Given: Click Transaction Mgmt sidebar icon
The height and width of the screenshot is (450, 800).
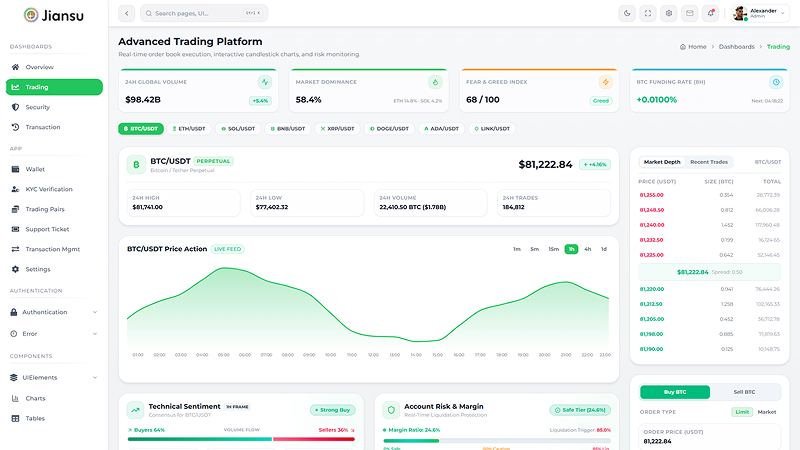Looking at the screenshot, I should click(x=15, y=249).
